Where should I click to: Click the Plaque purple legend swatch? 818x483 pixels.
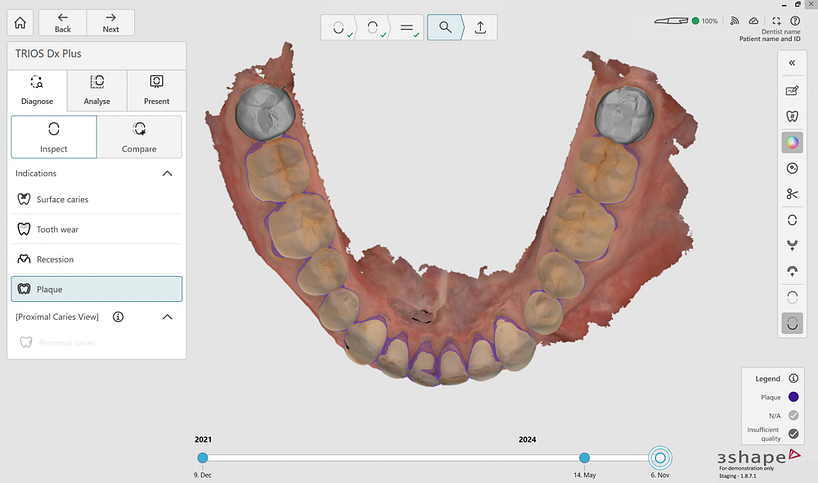click(793, 397)
